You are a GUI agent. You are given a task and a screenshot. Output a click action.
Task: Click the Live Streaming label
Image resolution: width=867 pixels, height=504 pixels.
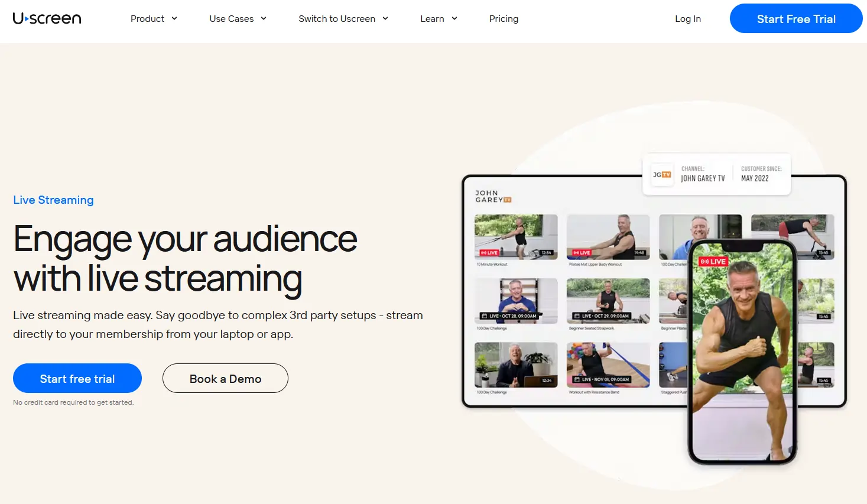point(53,200)
